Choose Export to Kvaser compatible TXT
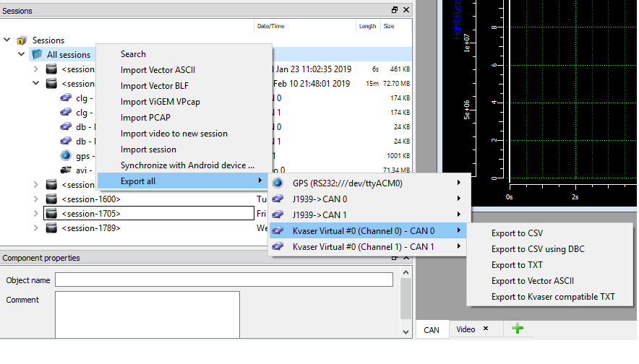The width and height of the screenshot is (639, 364). (550, 297)
